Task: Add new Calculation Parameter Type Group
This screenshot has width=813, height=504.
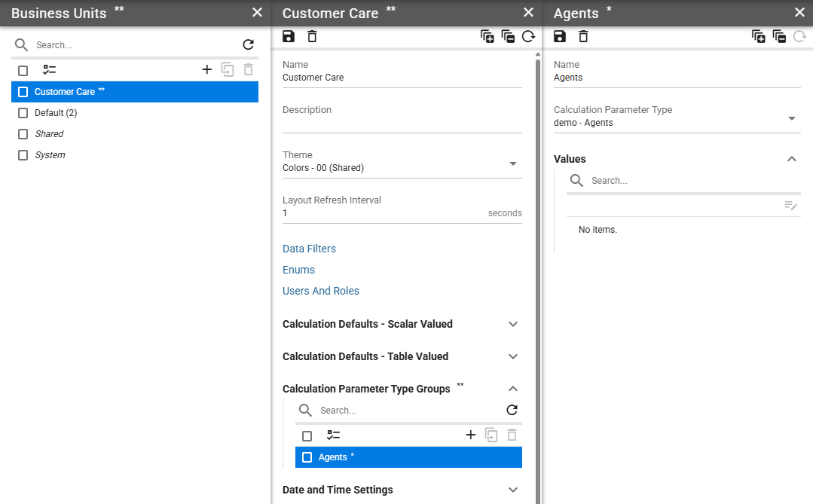Action: click(x=470, y=435)
